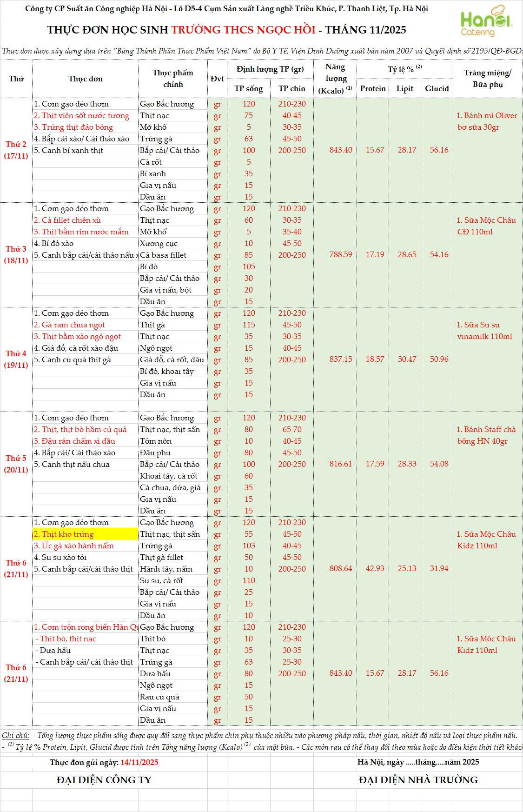This screenshot has height=812, width=523.
Task: Select the Glucid column header
Action: pos(437,88)
